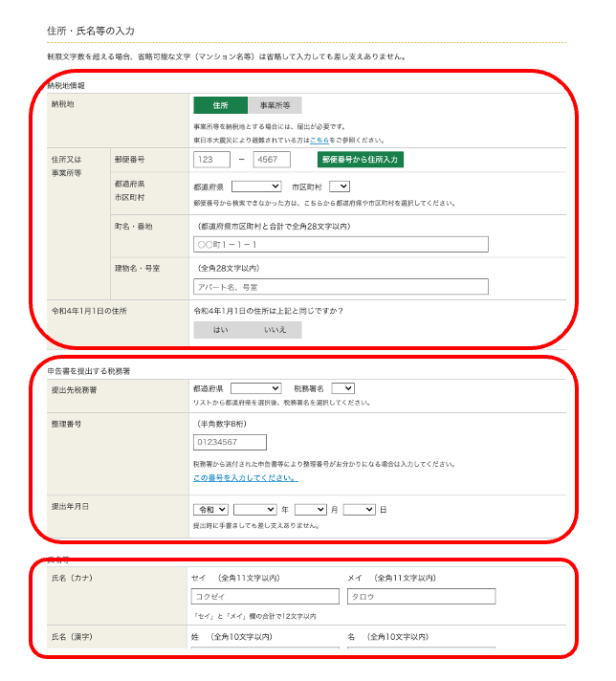Open the tax office 都道府県 dropdown
The image size is (616, 681).
coord(255,388)
